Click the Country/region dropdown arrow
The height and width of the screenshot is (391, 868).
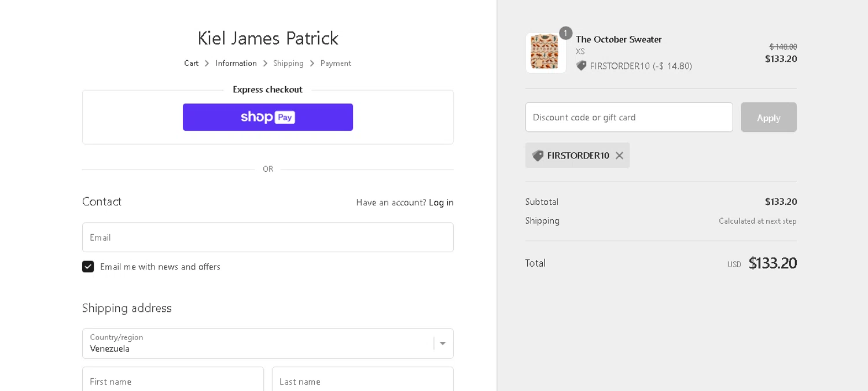click(443, 344)
